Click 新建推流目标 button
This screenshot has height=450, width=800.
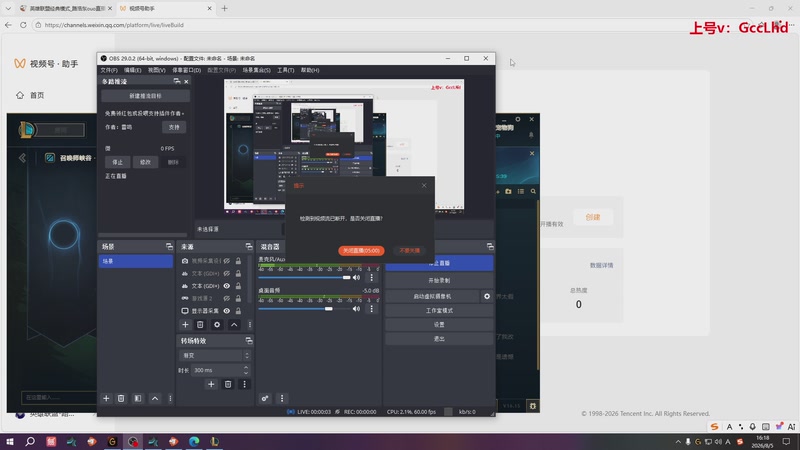(145, 96)
